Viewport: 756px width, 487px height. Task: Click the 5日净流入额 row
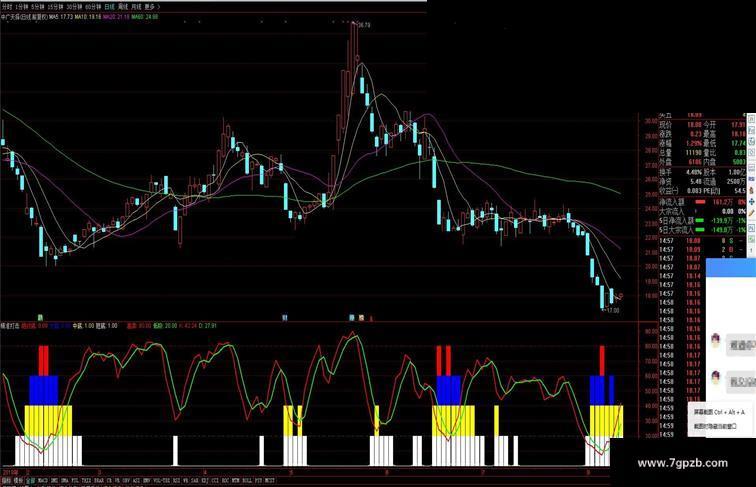702,220
